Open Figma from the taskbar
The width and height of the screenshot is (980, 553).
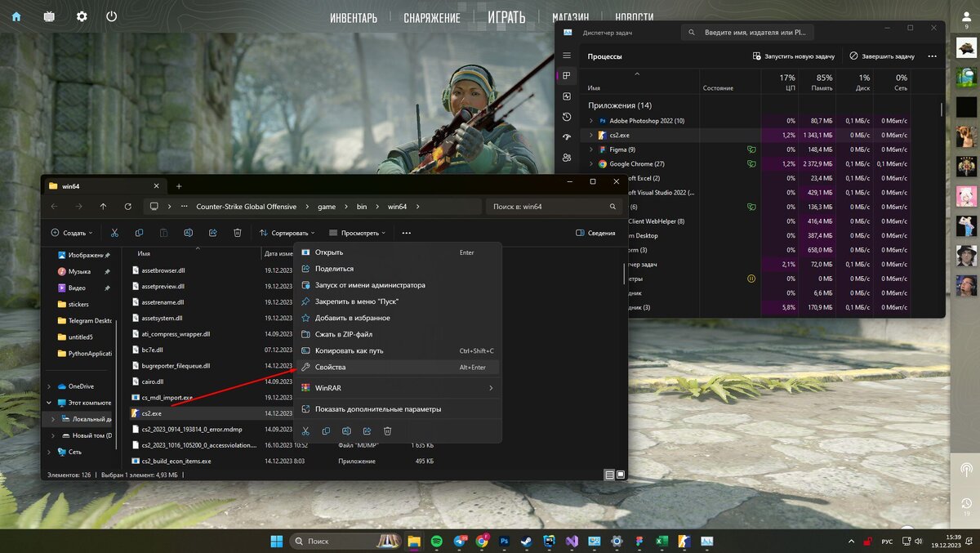pyautogui.click(x=639, y=541)
